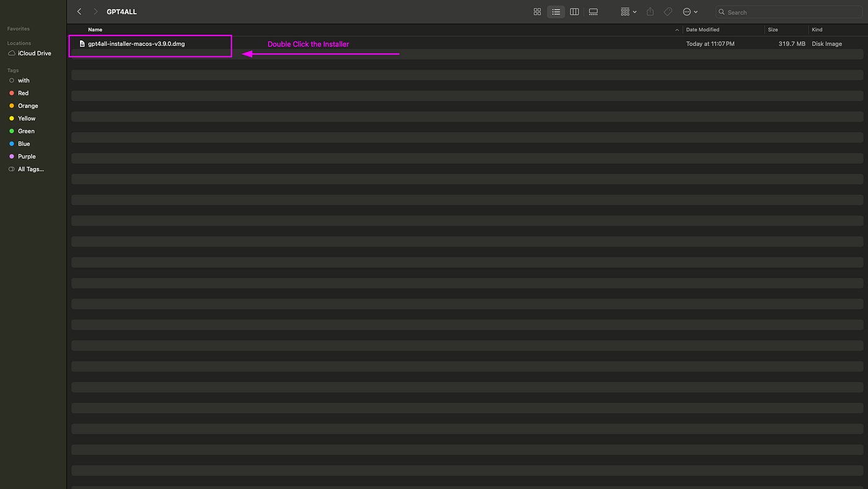The image size is (868, 489).
Task: Sort by the Size column header
Action: pos(773,30)
